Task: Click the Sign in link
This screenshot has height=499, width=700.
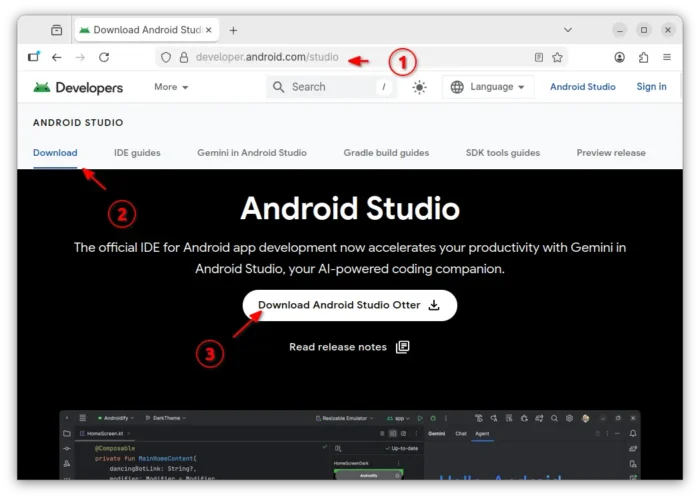Action: (651, 87)
